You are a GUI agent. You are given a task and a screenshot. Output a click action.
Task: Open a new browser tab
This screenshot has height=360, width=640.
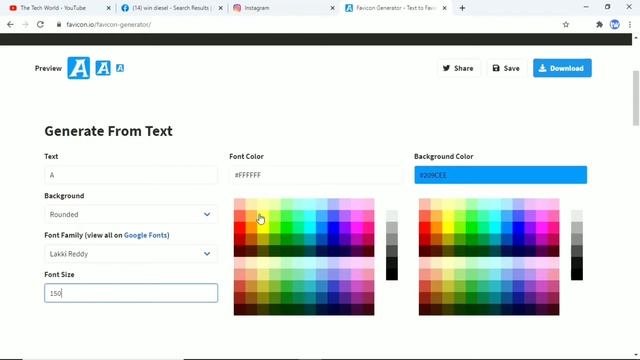[x=462, y=8]
